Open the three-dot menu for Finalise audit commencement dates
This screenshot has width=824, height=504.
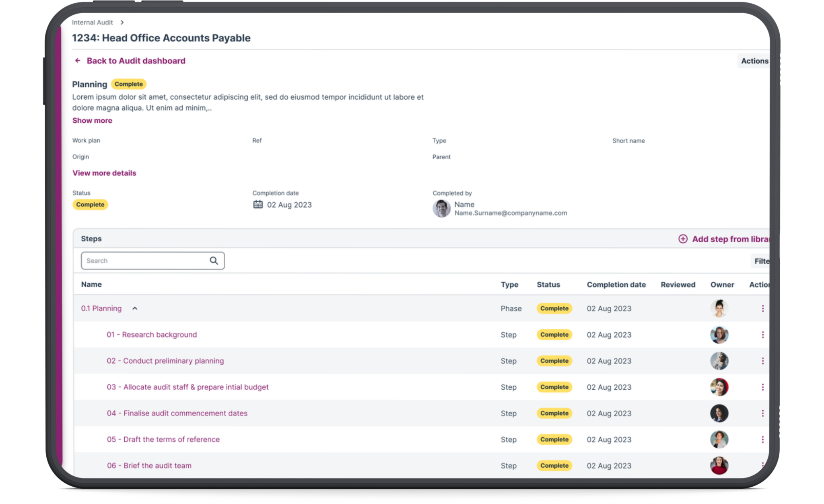[762, 413]
